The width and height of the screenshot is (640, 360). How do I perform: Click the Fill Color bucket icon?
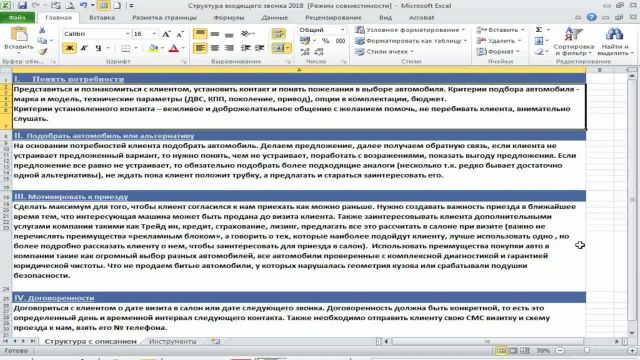point(153,48)
